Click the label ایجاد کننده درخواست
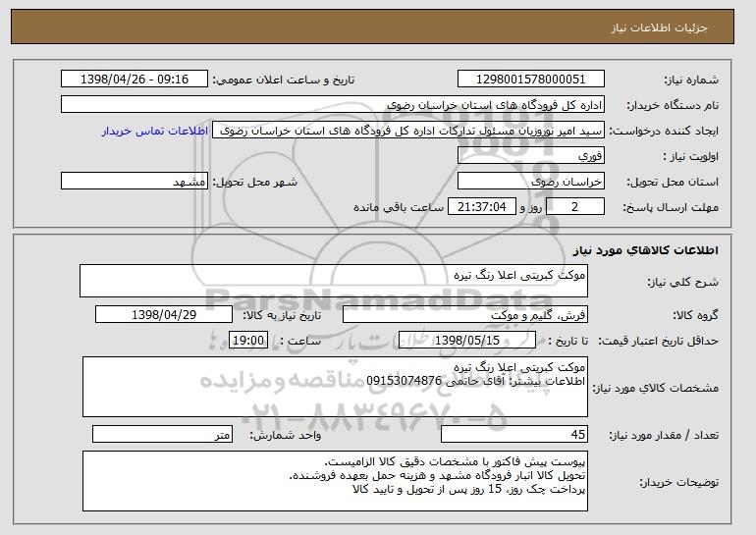756x535 pixels. 664,132
